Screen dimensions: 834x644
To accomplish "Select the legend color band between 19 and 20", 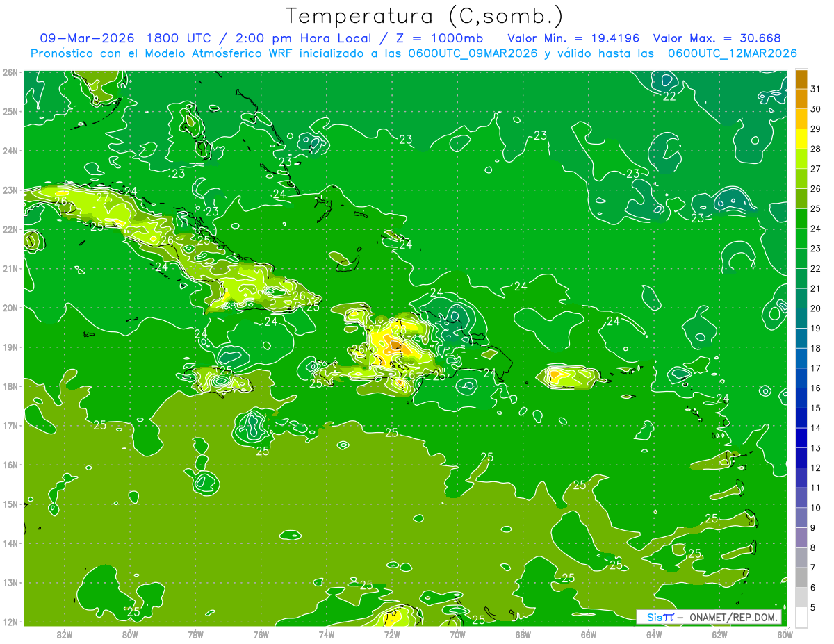I will point(801,318).
